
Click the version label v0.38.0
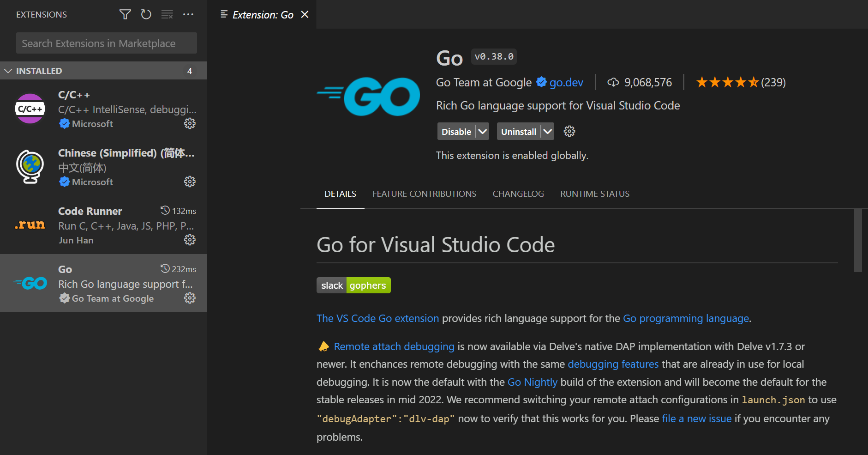(x=494, y=56)
